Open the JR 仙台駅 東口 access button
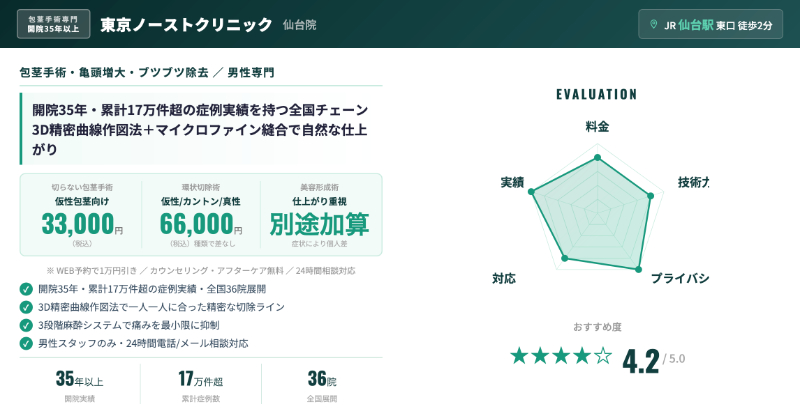 [x=710, y=24]
